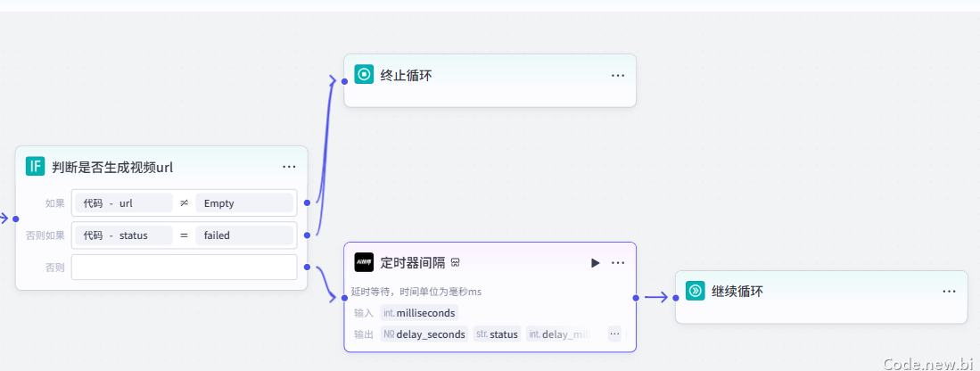Click the input port of the IF node
The height and width of the screenshot is (371, 980).
click(16, 218)
